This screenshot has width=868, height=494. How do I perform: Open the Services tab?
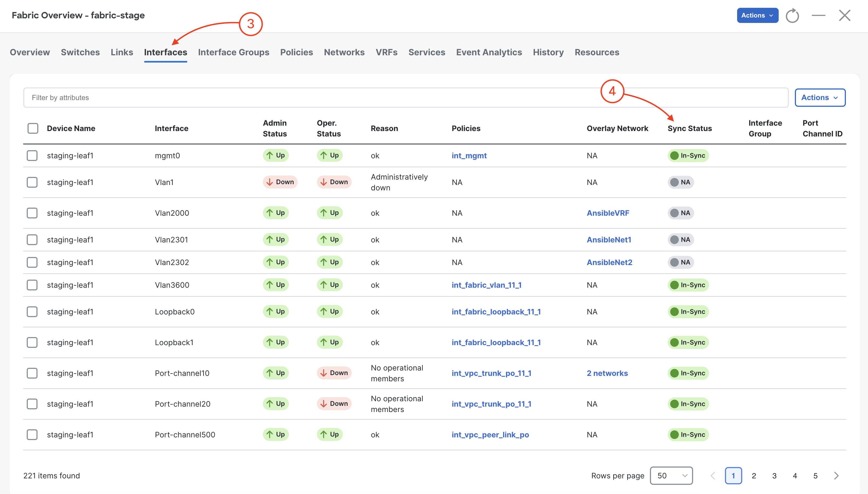coord(427,52)
